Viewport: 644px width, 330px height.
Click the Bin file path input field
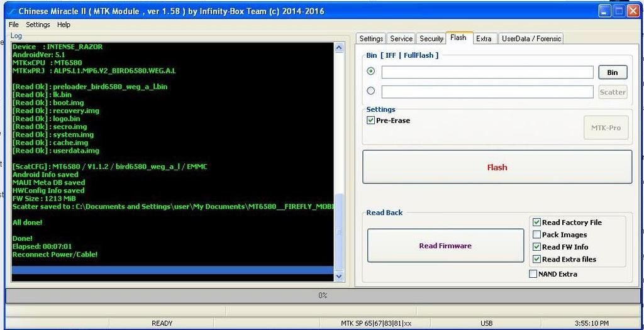487,72
